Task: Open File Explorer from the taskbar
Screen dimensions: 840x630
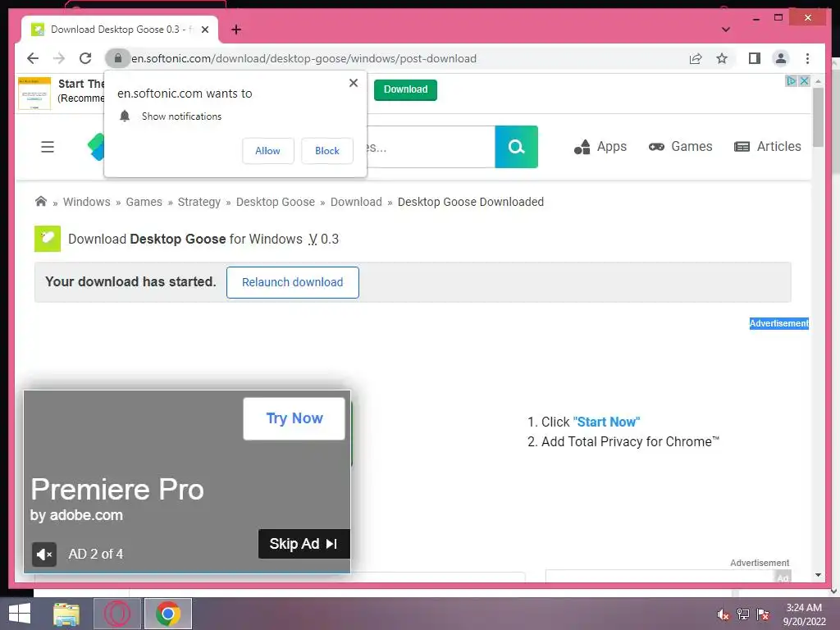Action: (x=66, y=614)
